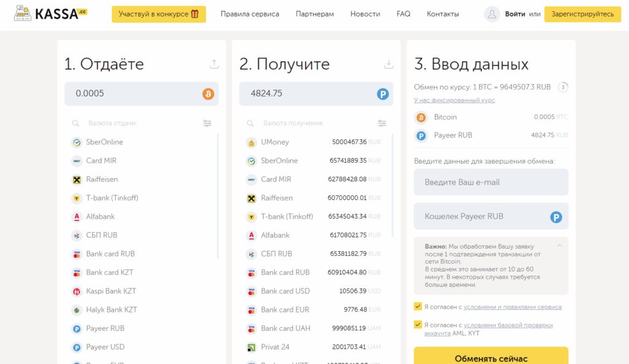
Task: Click the receive list scrollbar
Action: pos(393,184)
